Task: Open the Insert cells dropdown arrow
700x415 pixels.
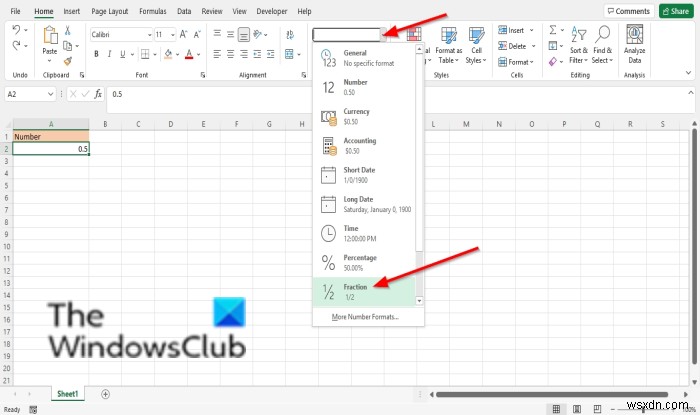Action: point(532,30)
